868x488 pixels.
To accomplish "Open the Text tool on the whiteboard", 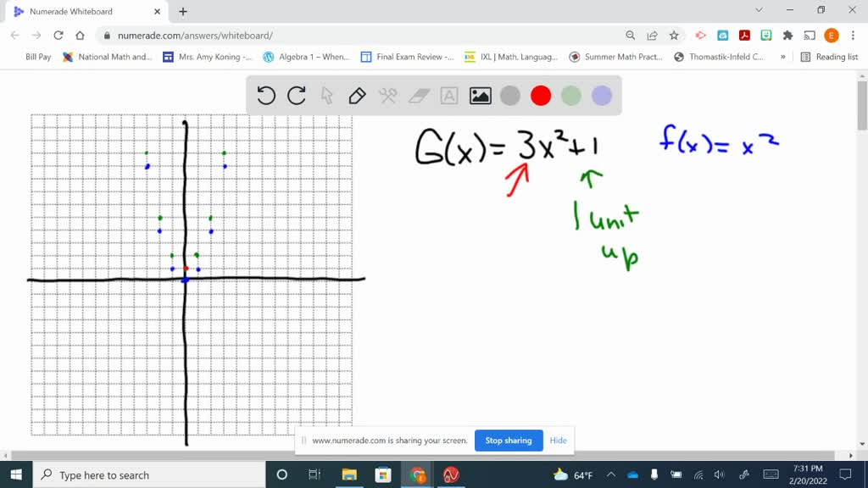I will point(448,96).
